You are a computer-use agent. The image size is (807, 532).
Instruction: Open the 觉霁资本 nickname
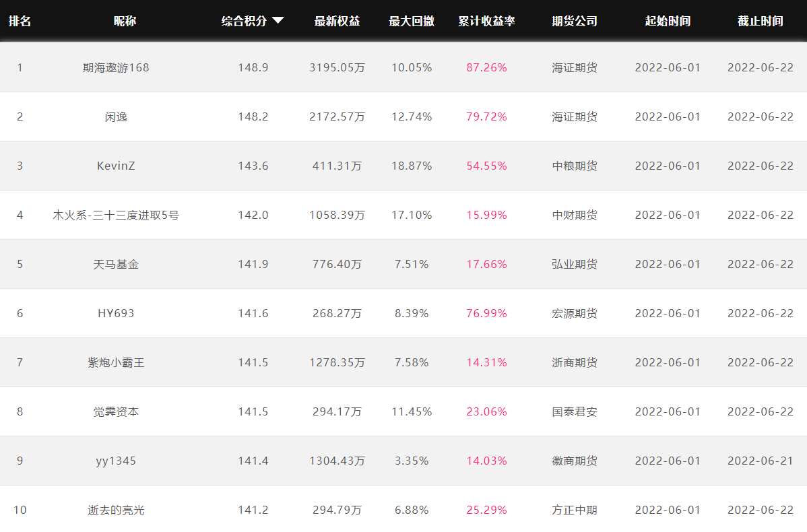tap(116, 411)
